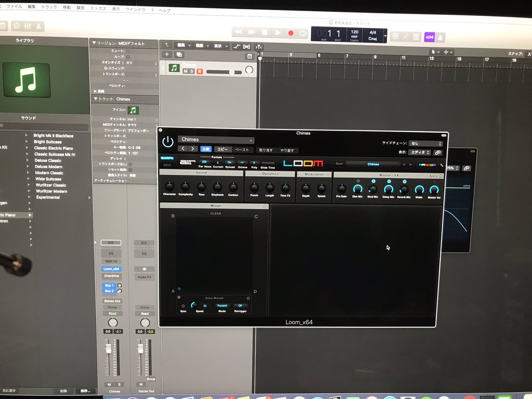Screen dimensions: 532x399
Task: Click the play button in the transport
Action: point(277,32)
